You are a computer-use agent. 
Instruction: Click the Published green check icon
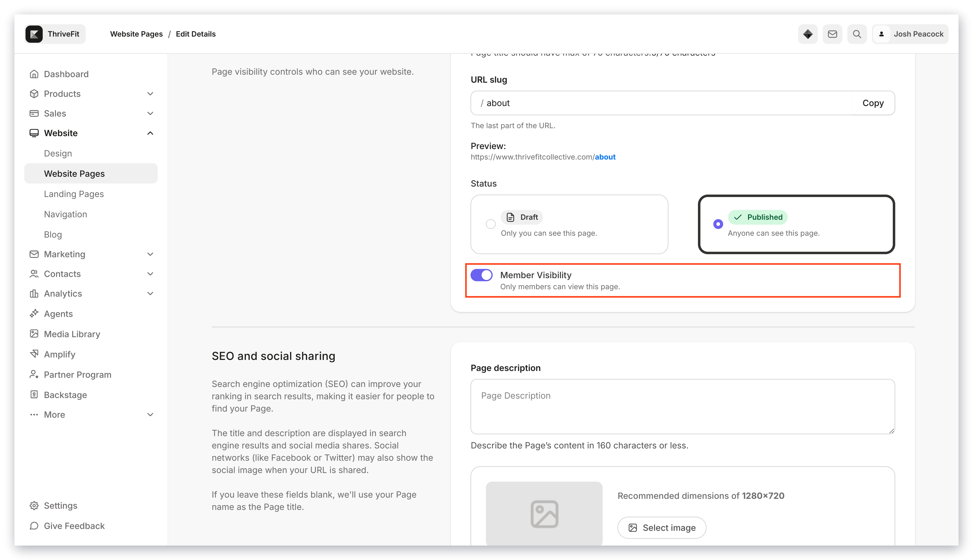[738, 217]
